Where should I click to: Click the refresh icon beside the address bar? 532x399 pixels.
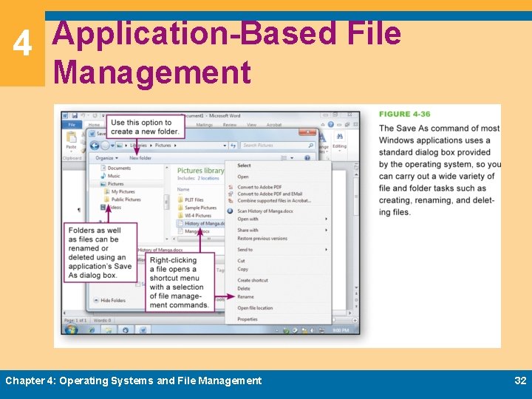click(233, 146)
